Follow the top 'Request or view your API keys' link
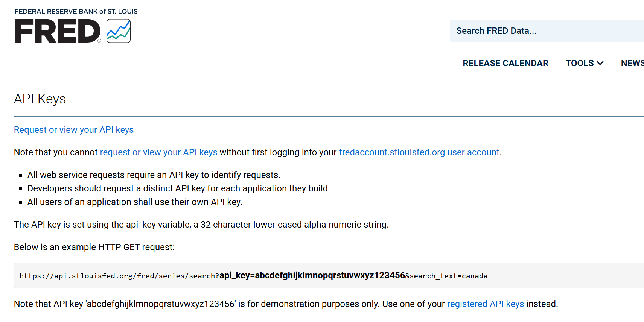 tap(74, 130)
